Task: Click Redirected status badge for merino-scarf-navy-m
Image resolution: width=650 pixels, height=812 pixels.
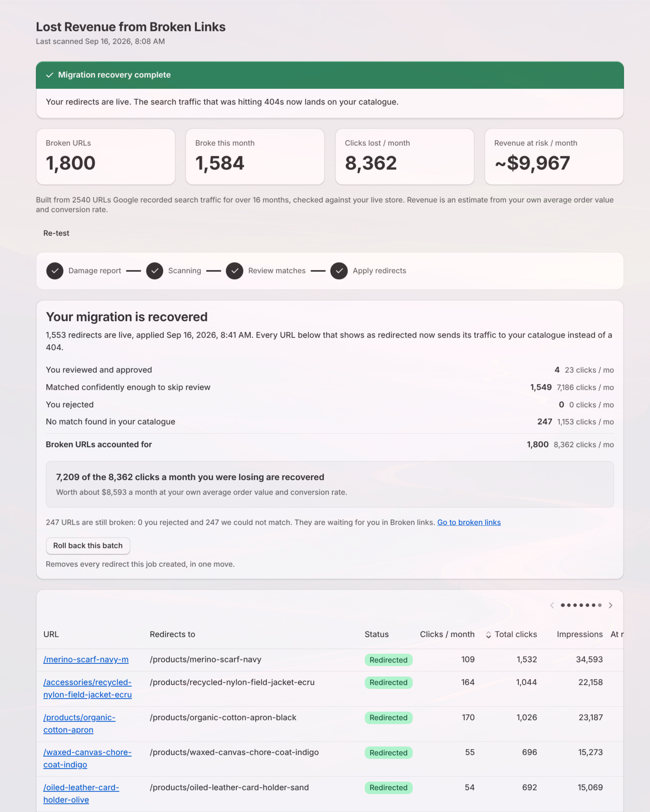Action: [x=388, y=660]
